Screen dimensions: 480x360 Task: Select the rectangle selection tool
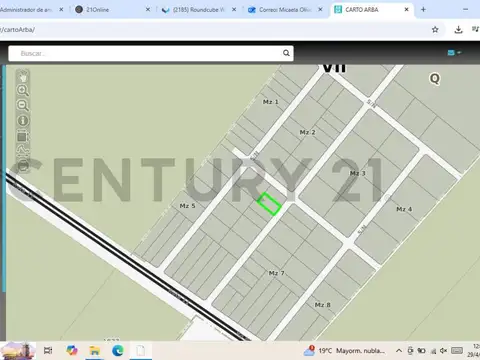23,137
